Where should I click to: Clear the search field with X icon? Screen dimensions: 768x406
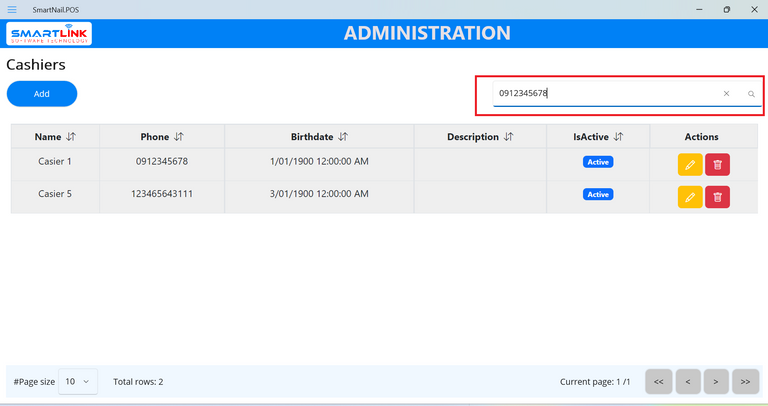727,94
